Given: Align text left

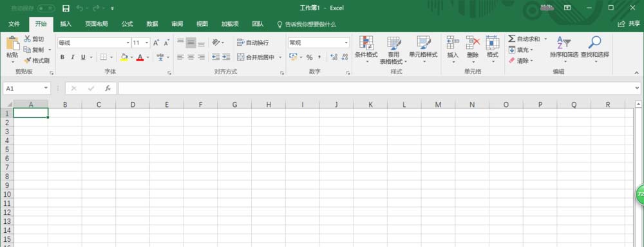Looking at the screenshot, I should point(180,57).
